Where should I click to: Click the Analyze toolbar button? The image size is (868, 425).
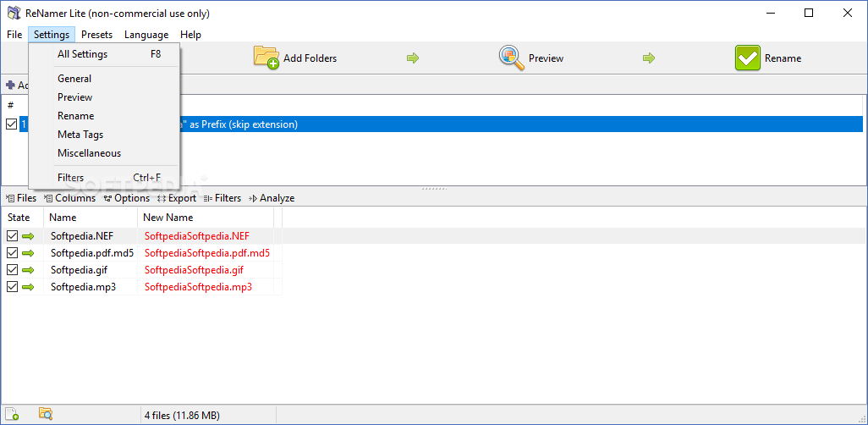pyautogui.click(x=272, y=198)
